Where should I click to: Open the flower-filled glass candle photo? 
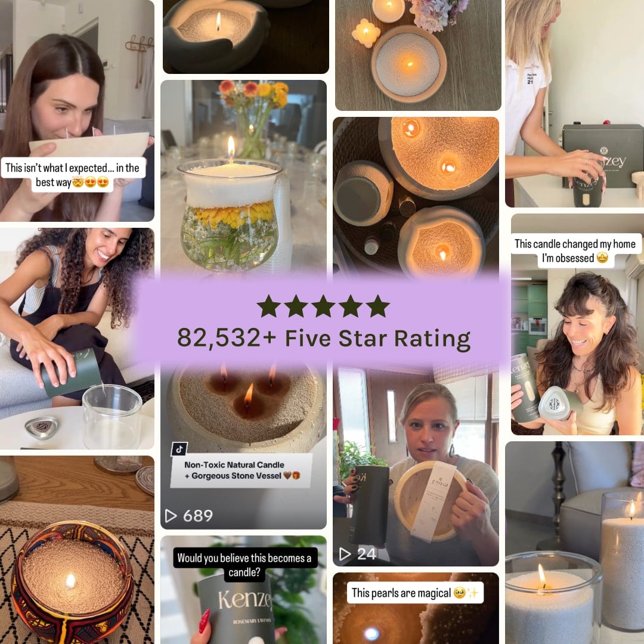pos(243,177)
